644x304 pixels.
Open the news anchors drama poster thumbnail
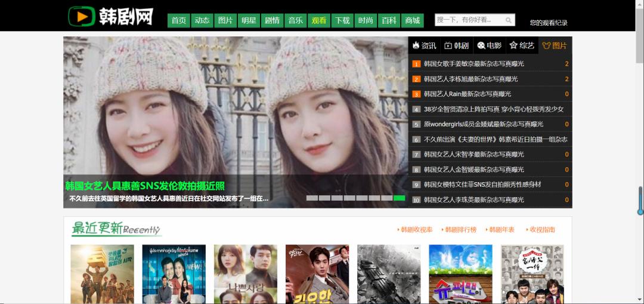click(x=174, y=274)
